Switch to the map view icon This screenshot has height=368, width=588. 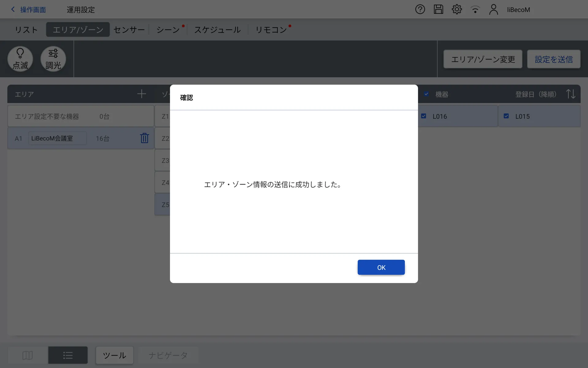28,355
